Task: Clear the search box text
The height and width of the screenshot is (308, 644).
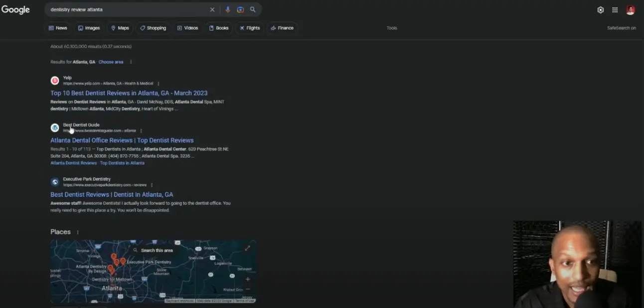Action: 212,9
